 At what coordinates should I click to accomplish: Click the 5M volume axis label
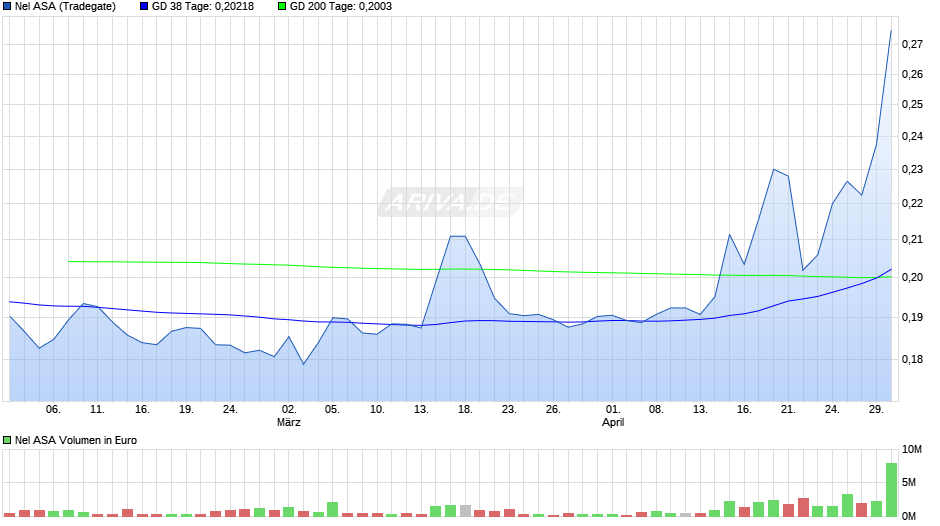pos(909,482)
